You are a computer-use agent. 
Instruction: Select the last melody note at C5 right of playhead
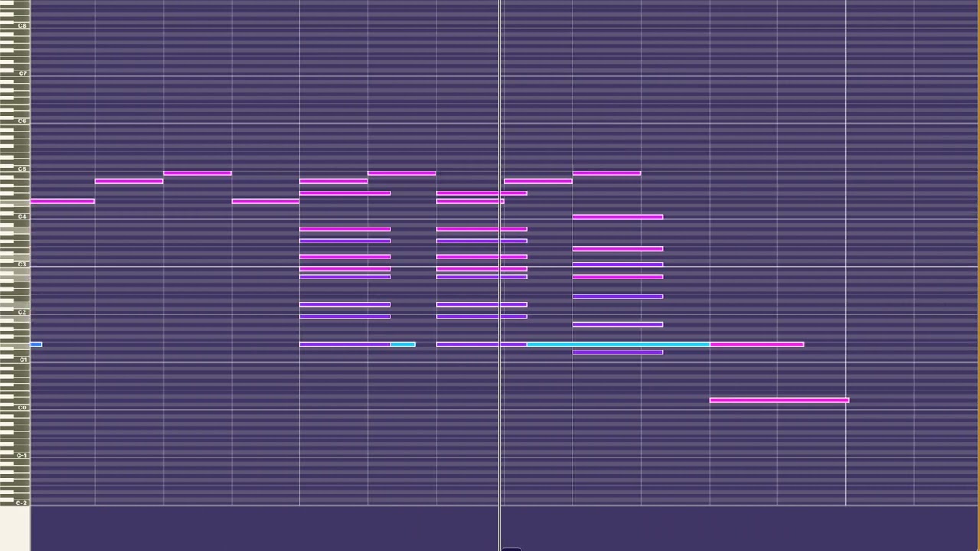[606, 173]
